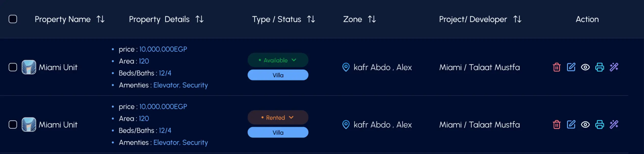View the Rented Miami Unit details
The image size is (644, 154).
point(585,125)
